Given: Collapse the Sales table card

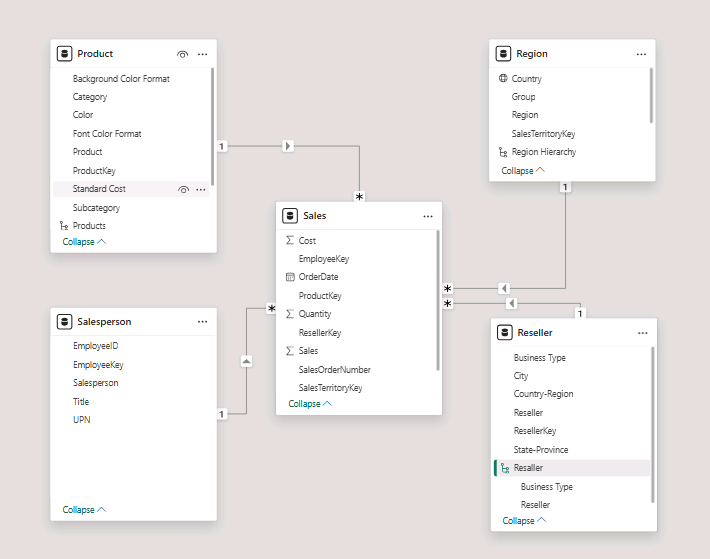Looking at the screenshot, I should (310, 404).
